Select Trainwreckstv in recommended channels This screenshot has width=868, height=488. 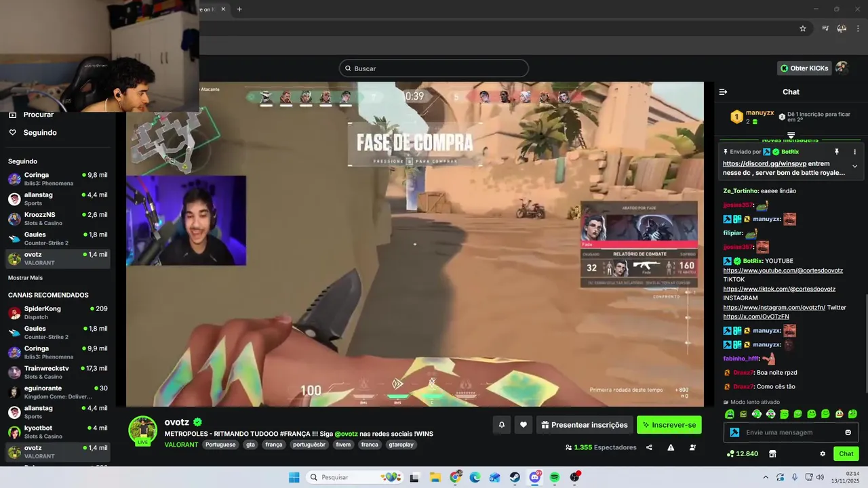(58, 372)
